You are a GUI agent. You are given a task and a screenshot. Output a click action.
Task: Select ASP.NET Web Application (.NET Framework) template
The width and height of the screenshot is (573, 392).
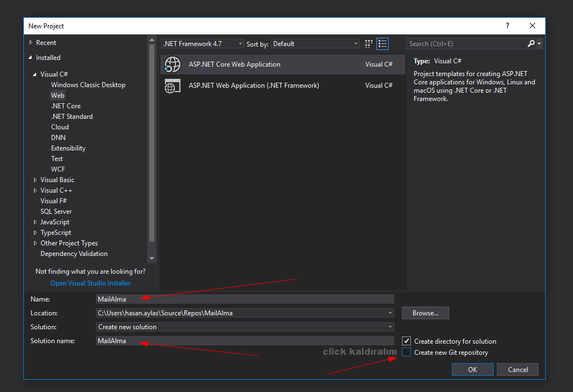(x=283, y=86)
